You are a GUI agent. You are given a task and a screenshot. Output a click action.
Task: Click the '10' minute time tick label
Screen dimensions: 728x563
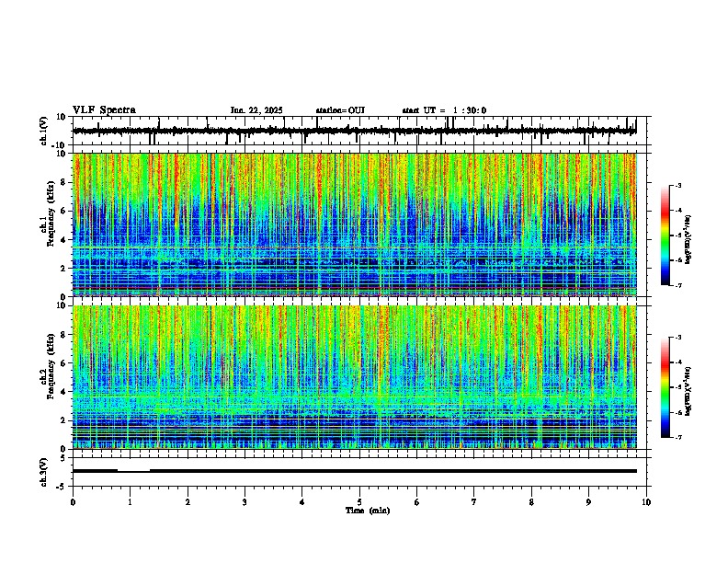[x=646, y=502]
